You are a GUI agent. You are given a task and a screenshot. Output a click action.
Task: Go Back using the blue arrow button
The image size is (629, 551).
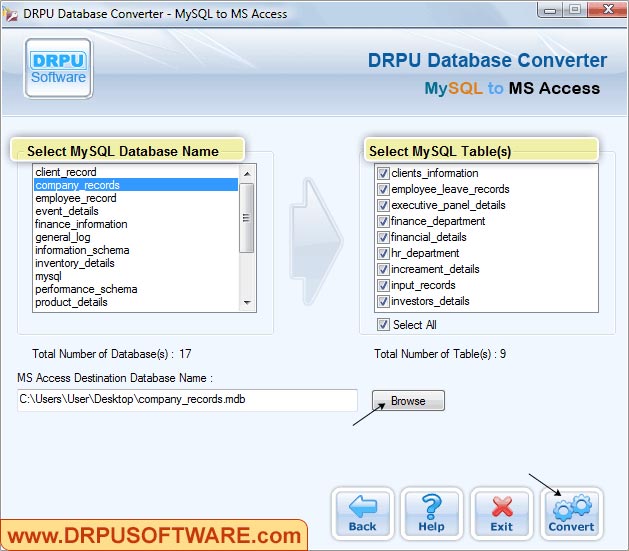[363, 513]
